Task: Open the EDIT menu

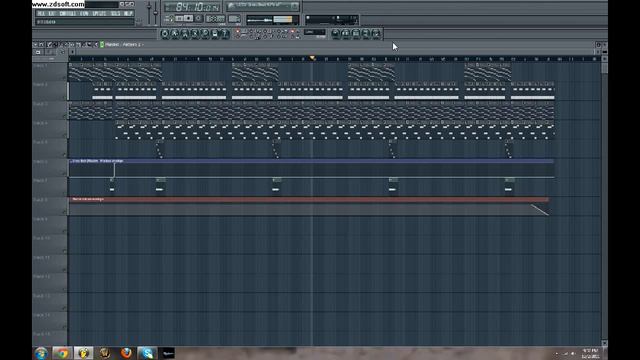Action: point(51,13)
